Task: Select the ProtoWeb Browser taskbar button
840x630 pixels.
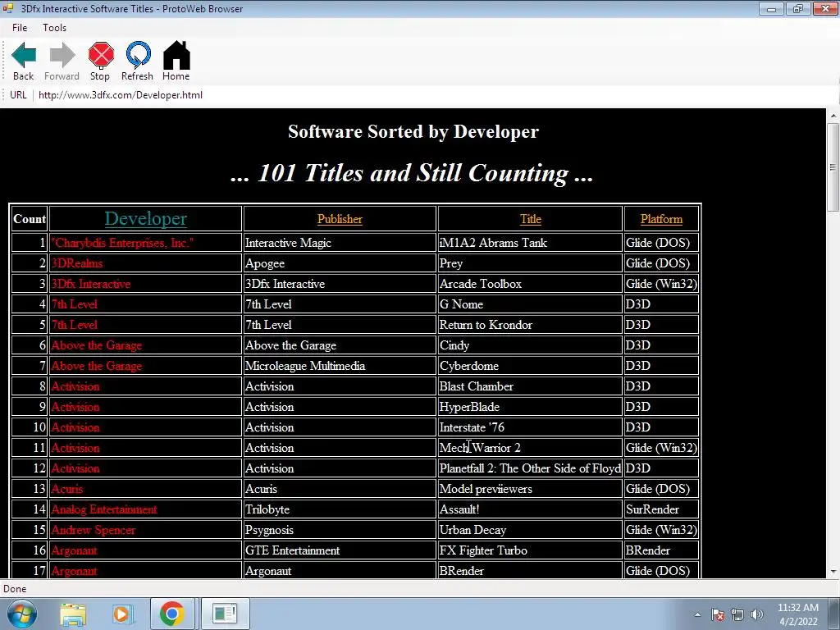Action: [x=225, y=614]
